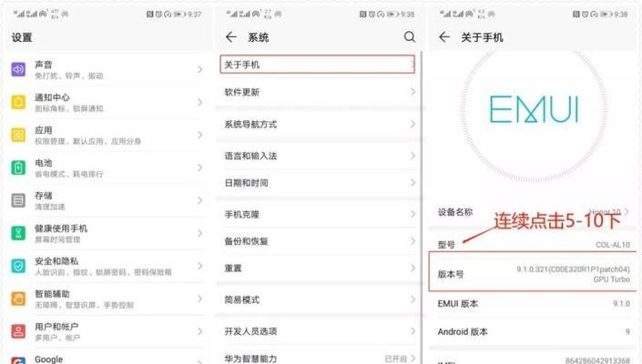Open 通知中心 settings entry
642x364 pixels.
[106, 102]
